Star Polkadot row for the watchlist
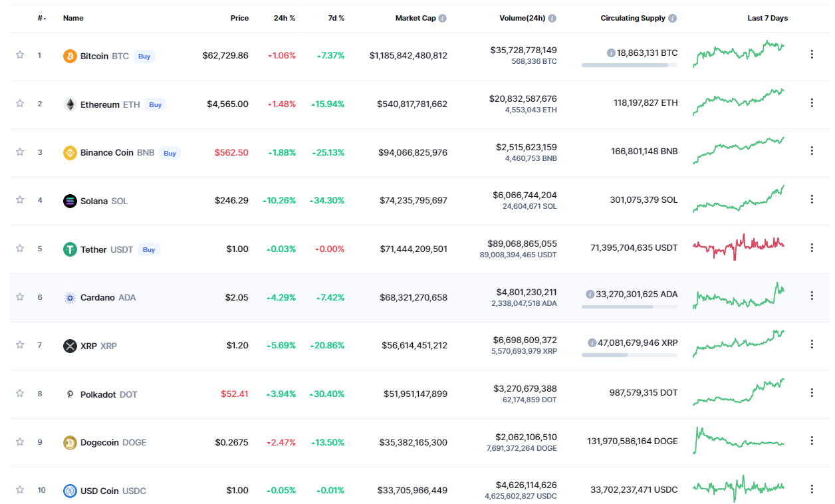The image size is (835, 504). click(x=20, y=393)
